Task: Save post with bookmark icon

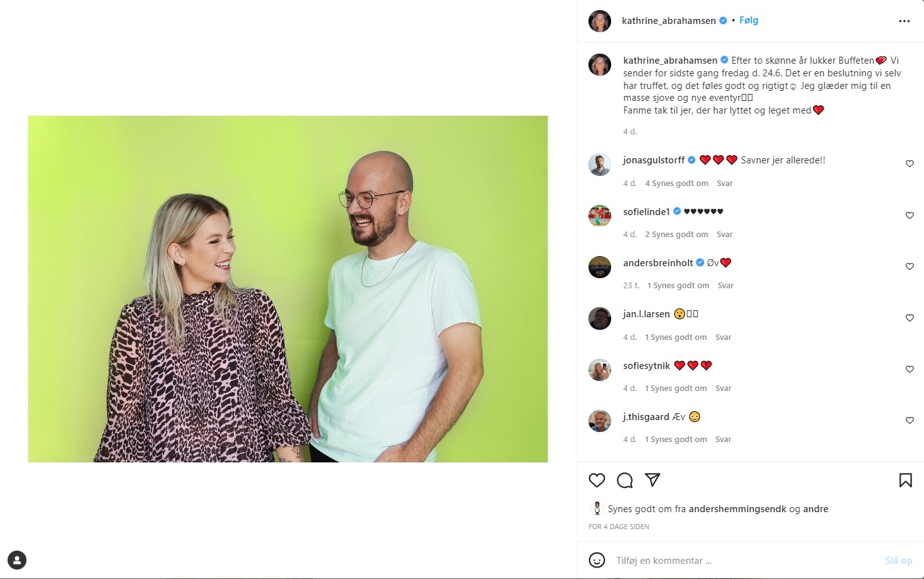Action: point(906,481)
